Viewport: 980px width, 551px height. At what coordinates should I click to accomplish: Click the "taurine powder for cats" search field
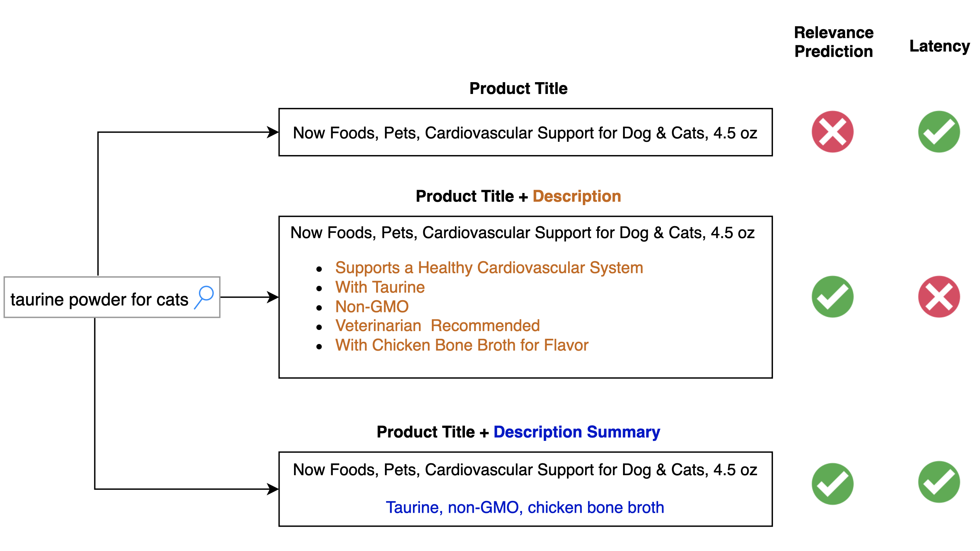coord(100,299)
